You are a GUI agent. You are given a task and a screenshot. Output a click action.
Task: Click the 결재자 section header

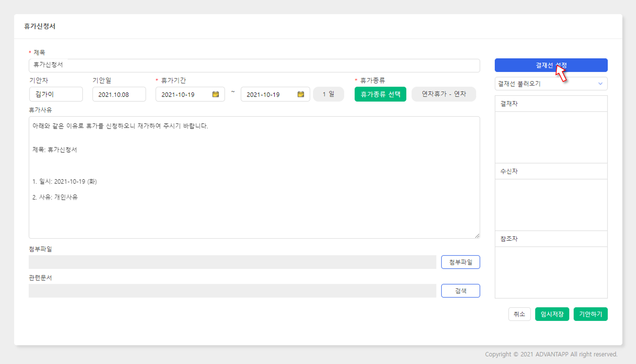[551, 103]
